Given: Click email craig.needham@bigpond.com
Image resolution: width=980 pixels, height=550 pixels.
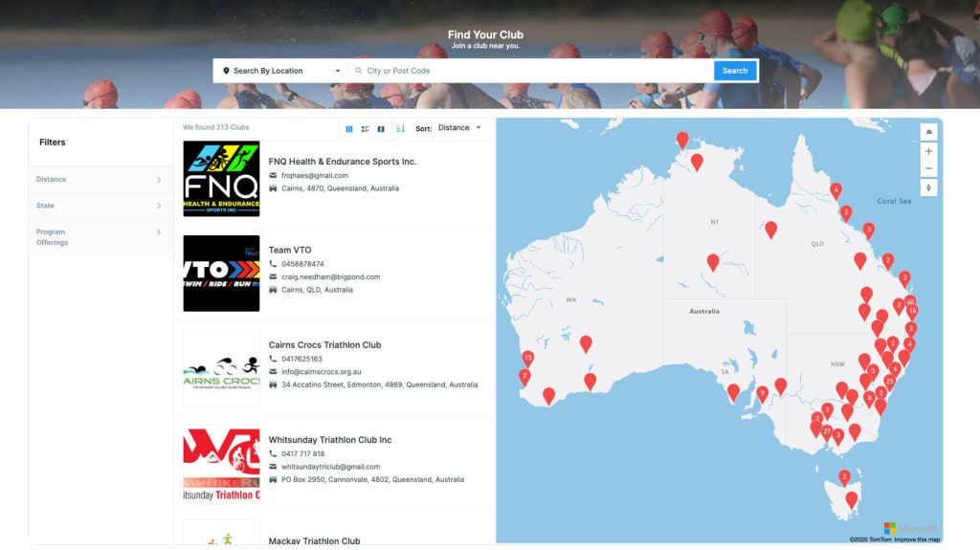Looking at the screenshot, I should 330,276.
